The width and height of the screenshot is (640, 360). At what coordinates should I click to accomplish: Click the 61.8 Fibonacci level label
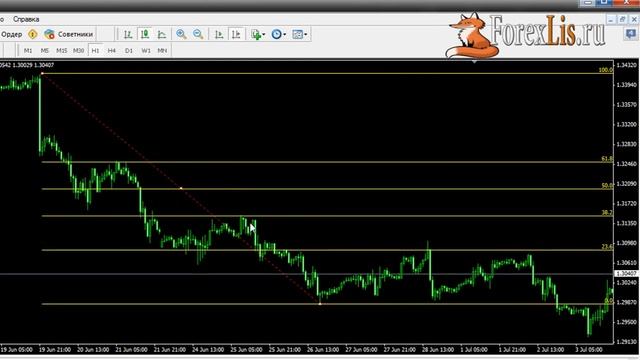click(x=607, y=158)
